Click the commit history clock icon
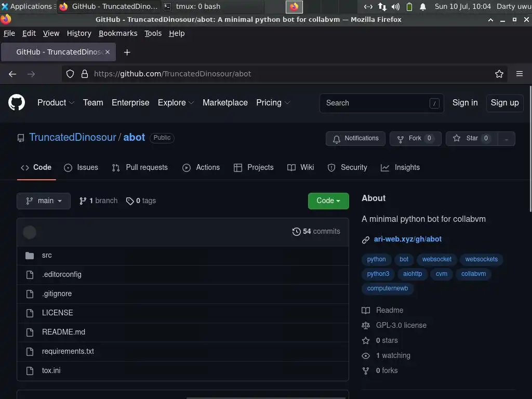 pyautogui.click(x=296, y=231)
